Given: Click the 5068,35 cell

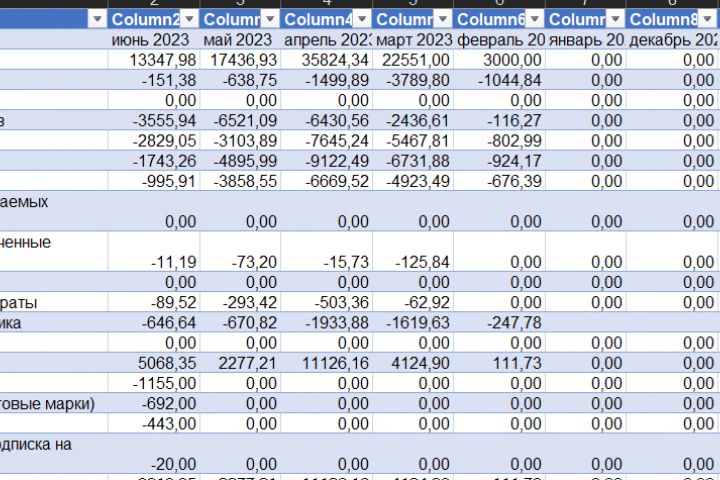Looking at the screenshot, I should (154, 363).
